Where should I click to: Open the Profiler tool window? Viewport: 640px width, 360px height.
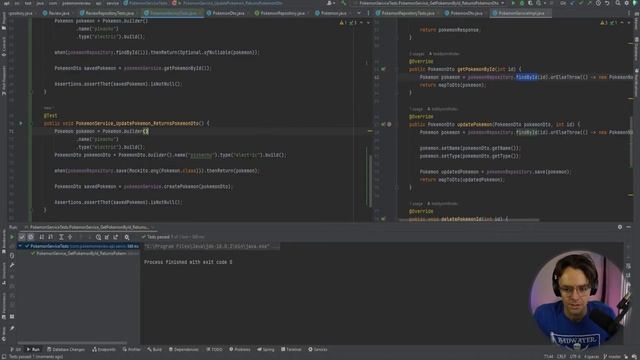click(x=131, y=349)
